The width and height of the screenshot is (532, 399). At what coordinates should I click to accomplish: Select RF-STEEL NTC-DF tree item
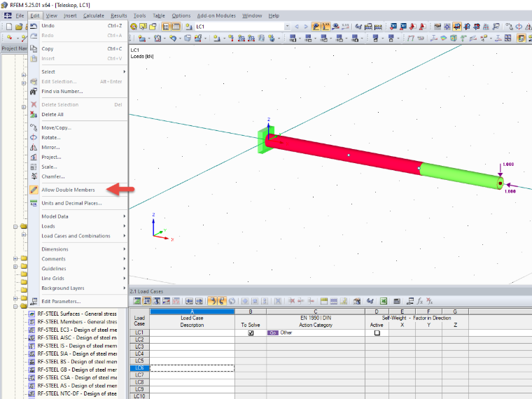pyautogui.click(x=77, y=394)
